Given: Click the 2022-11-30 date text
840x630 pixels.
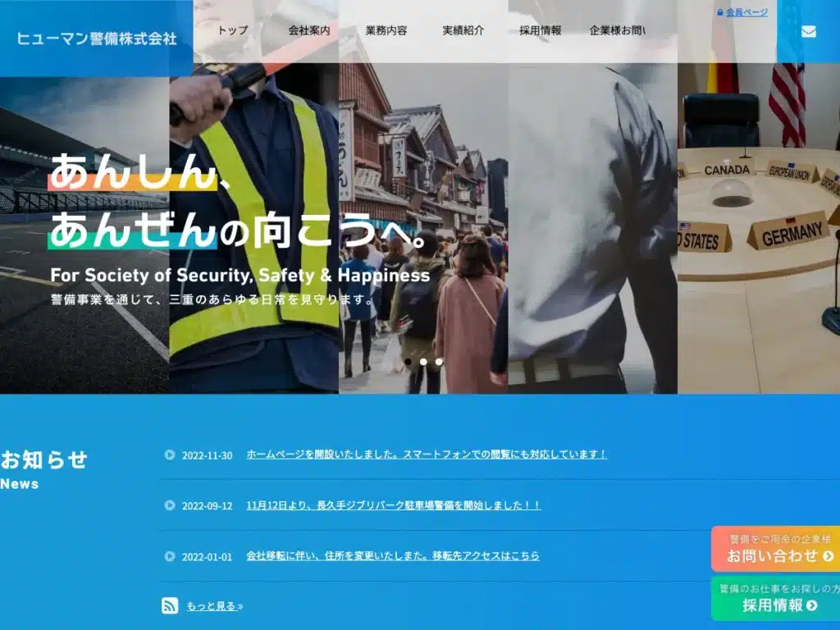Looking at the screenshot, I should tap(207, 455).
